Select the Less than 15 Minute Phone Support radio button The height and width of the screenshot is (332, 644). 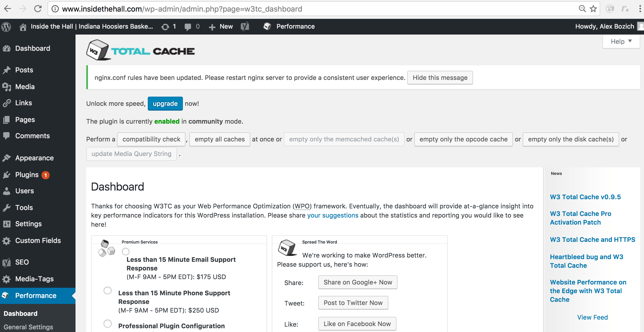108,290
